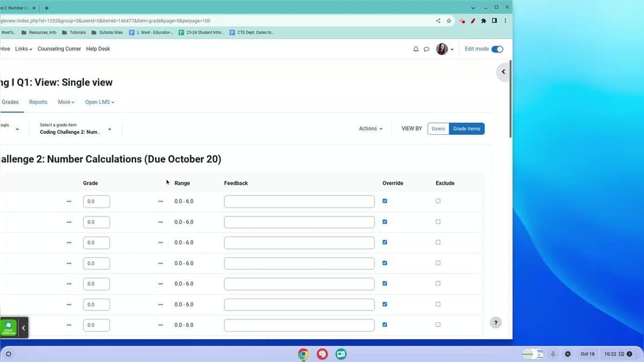Uncheck Override in the fourth row
The image size is (644, 362).
385,263
